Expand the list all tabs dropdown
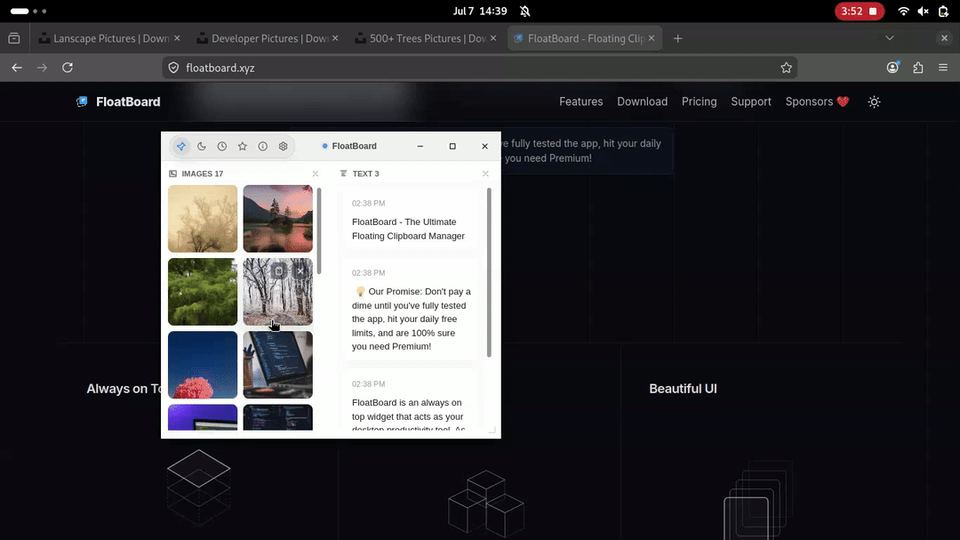960x540 pixels. point(890,38)
